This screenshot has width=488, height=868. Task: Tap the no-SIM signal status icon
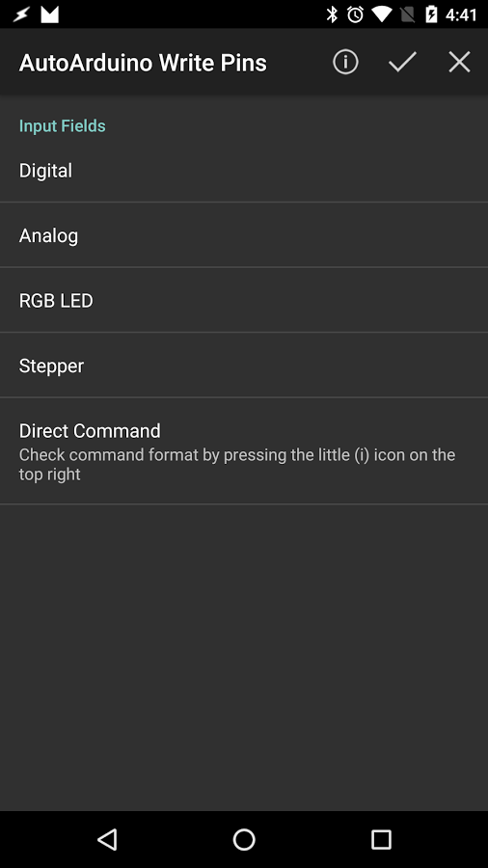pos(407,14)
